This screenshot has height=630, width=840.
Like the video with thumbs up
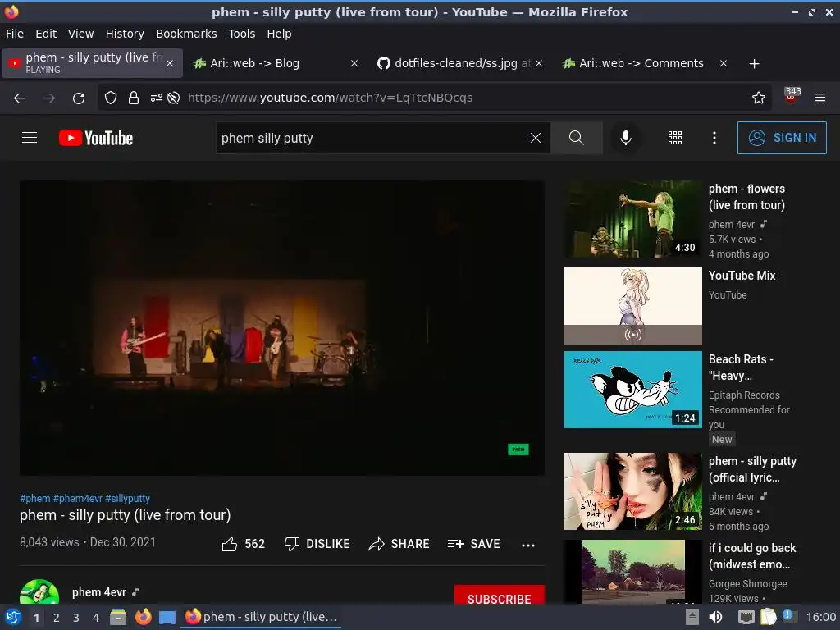[243, 544]
